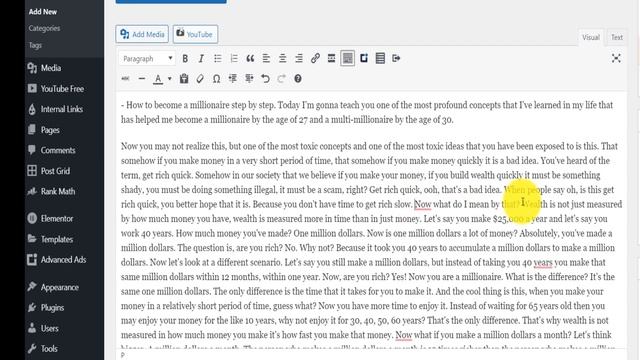Click the fourth toolbar icon after the link icon
Viewport: 640px width, 360px height.
tap(380, 58)
